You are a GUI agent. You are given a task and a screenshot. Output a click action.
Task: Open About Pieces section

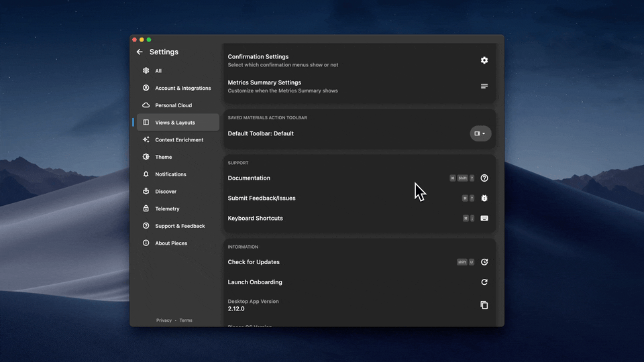[x=178, y=243]
